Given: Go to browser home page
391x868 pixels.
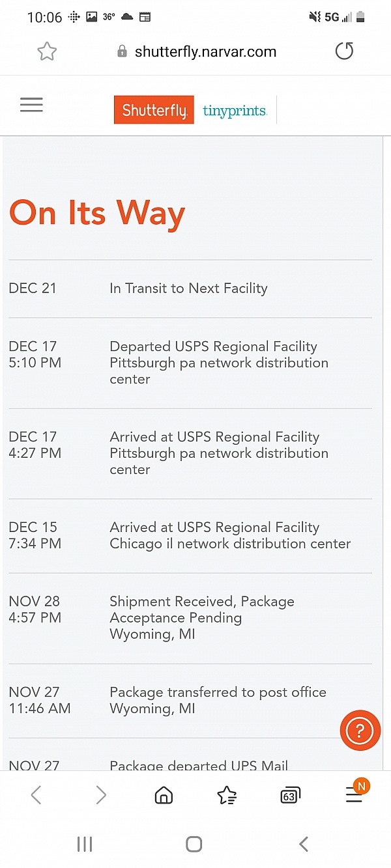Looking at the screenshot, I should click(x=164, y=794).
